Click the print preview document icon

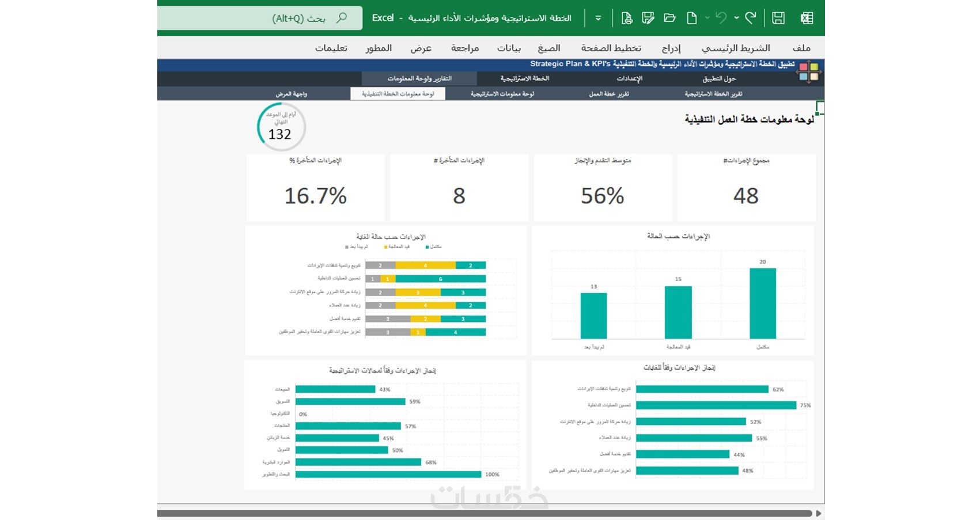point(627,18)
